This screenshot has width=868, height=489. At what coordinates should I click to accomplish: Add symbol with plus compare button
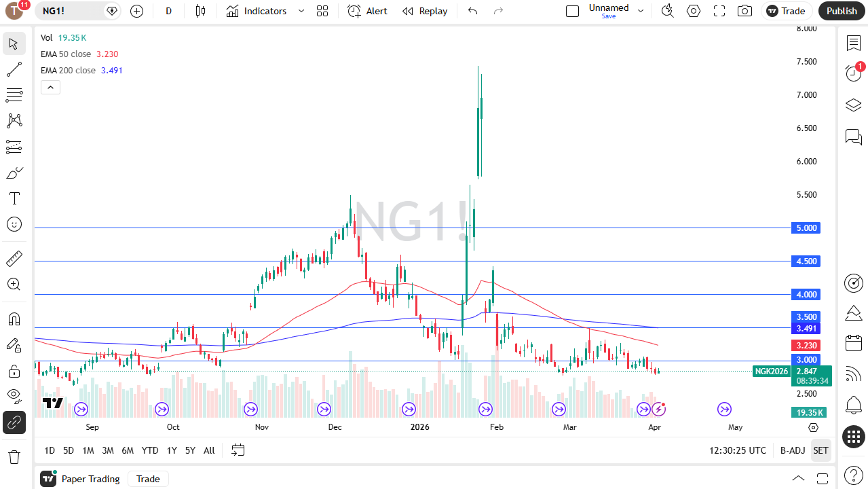[x=137, y=11]
